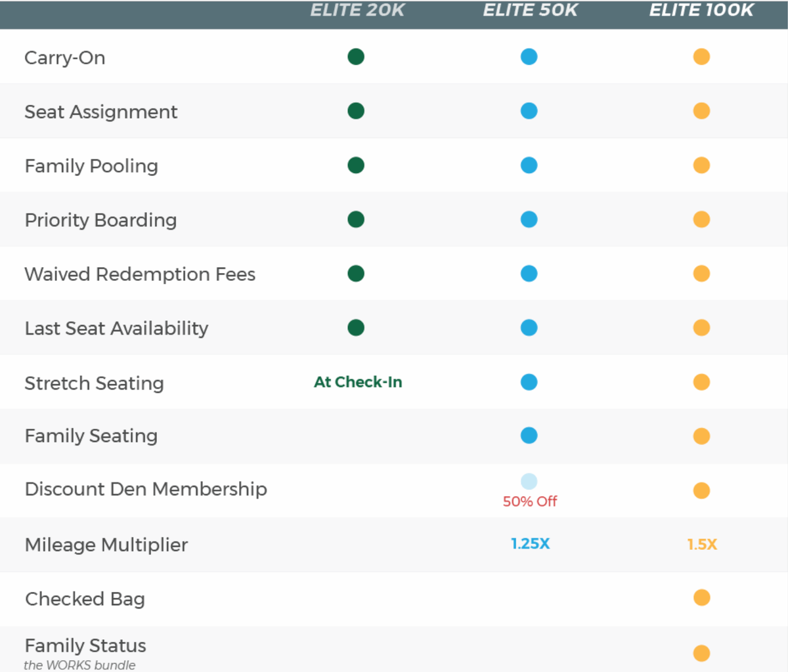Screen dimensions: 788x672
Task: Expand the Mileage Multiplier row
Action: click(x=106, y=545)
